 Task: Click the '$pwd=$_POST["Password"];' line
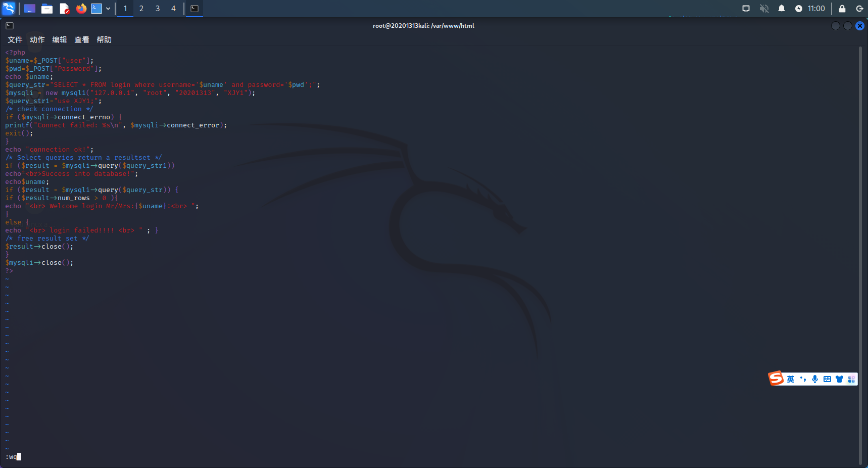pos(54,69)
